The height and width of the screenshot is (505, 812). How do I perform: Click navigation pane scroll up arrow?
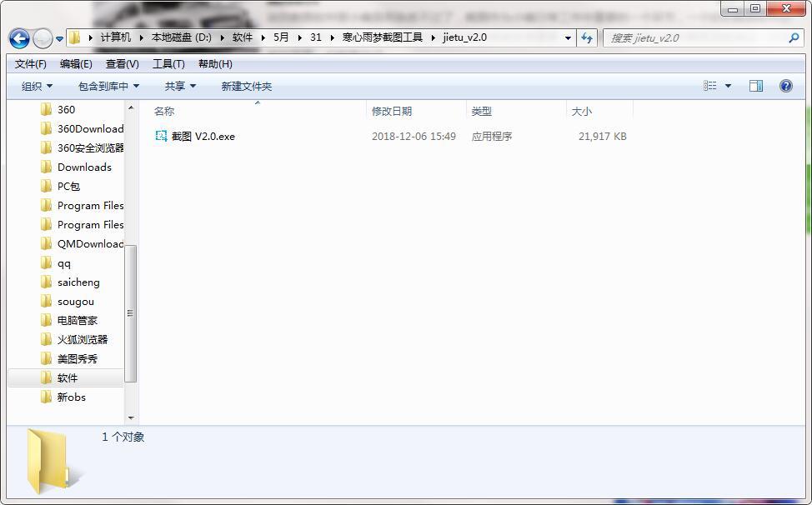pyautogui.click(x=131, y=107)
